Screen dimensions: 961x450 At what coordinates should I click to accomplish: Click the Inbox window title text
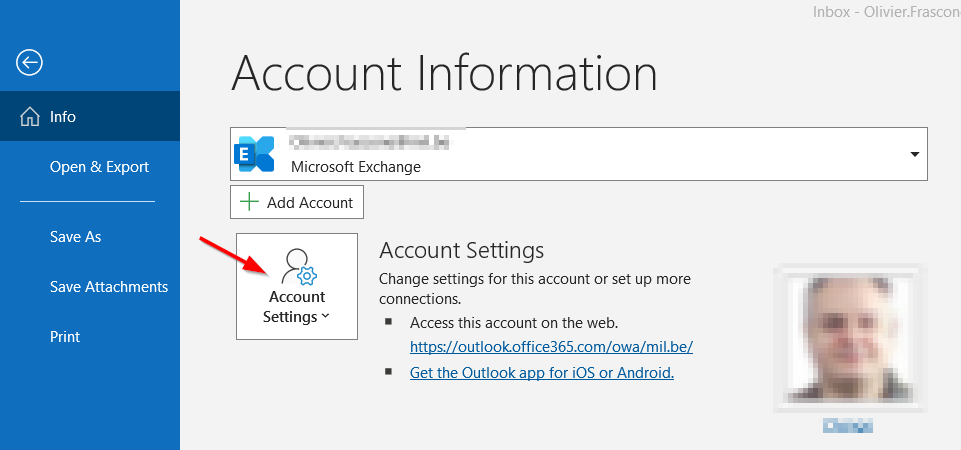[x=886, y=12]
